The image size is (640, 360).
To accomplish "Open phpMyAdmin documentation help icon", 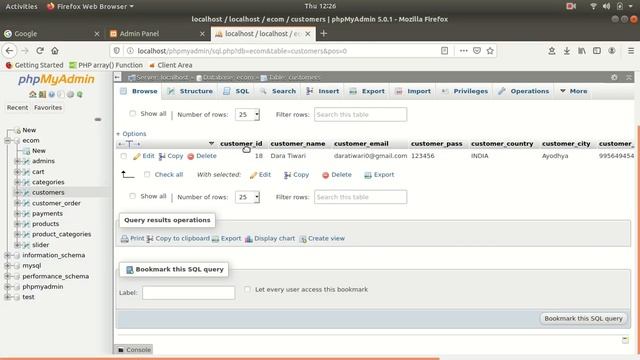I will 52,94.
